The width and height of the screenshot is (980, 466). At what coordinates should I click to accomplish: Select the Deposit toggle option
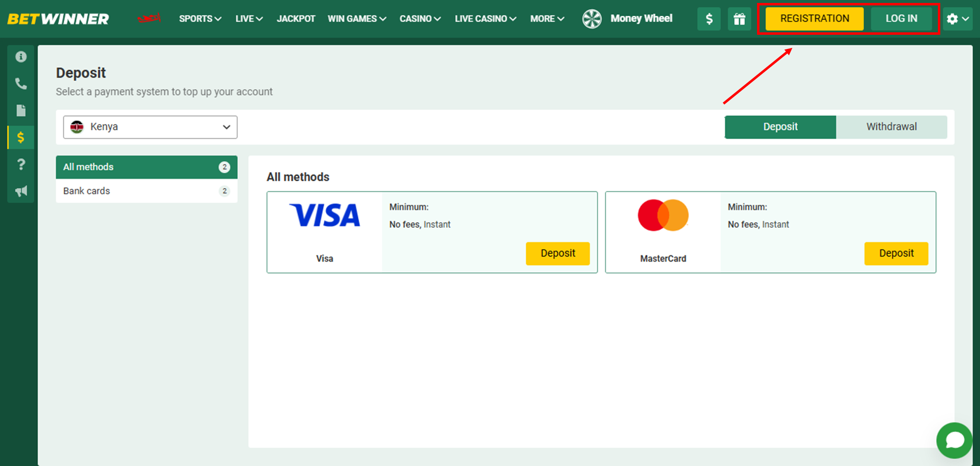click(780, 127)
